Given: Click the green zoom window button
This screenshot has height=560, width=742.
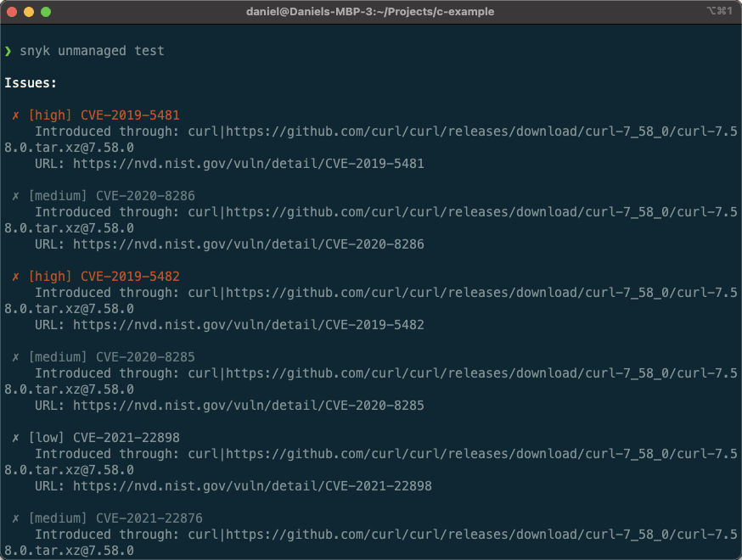Looking at the screenshot, I should point(46,12).
